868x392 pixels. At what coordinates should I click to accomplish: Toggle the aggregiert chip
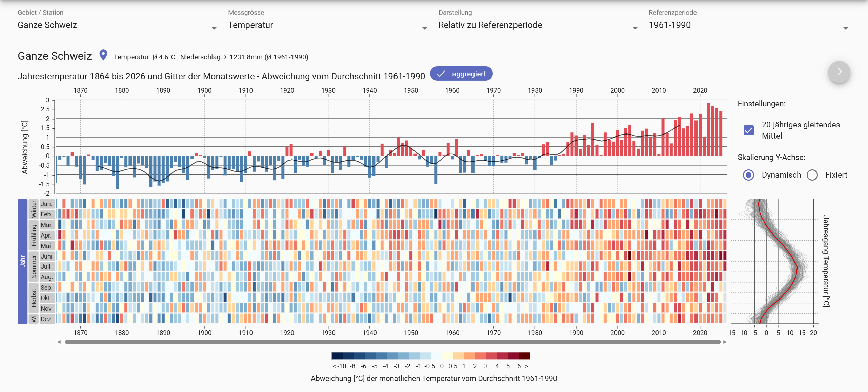point(461,74)
